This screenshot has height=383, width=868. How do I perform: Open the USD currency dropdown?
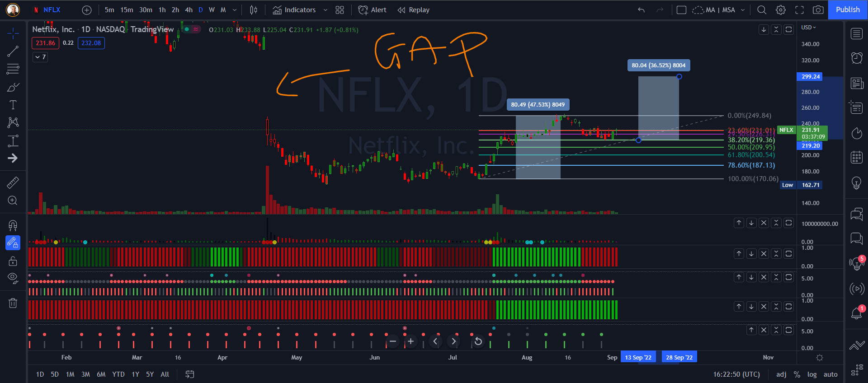[809, 28]
